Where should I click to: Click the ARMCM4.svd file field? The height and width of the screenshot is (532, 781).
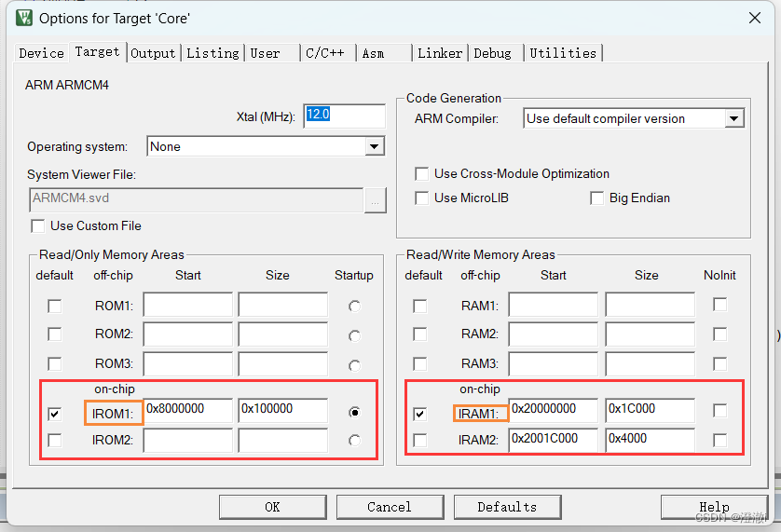[196, 199]
